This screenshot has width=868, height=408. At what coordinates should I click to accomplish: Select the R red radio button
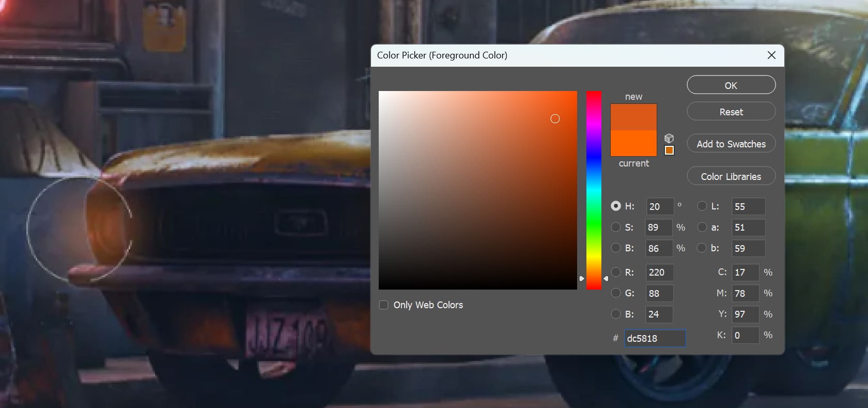616,272
